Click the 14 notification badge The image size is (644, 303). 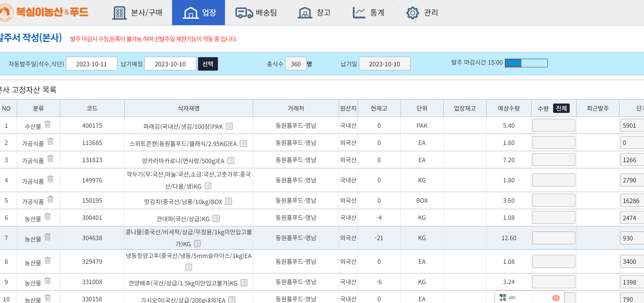556,298
